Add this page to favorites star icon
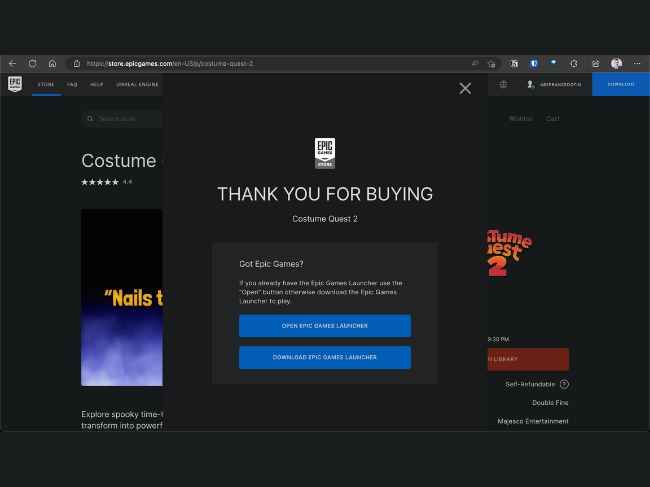650x487 pixels. (492, 63)
